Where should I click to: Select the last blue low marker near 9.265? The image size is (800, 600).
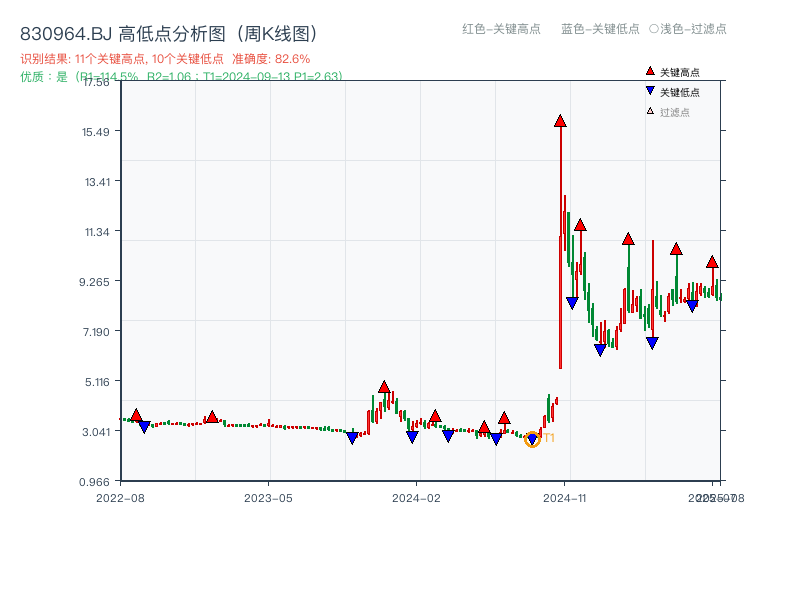pos(692,306)
